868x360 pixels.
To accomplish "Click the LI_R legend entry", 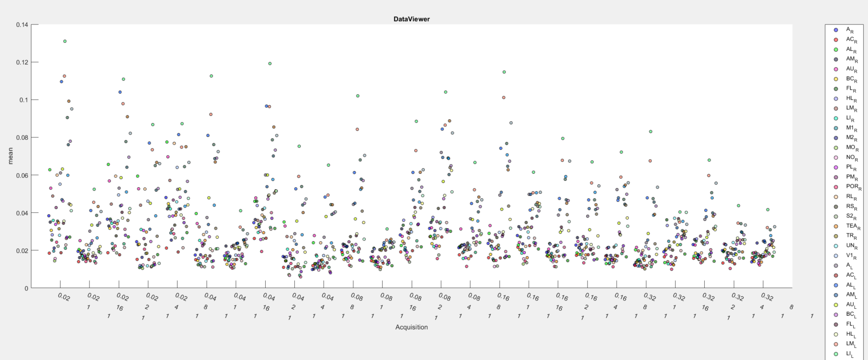I will (844, 118).
